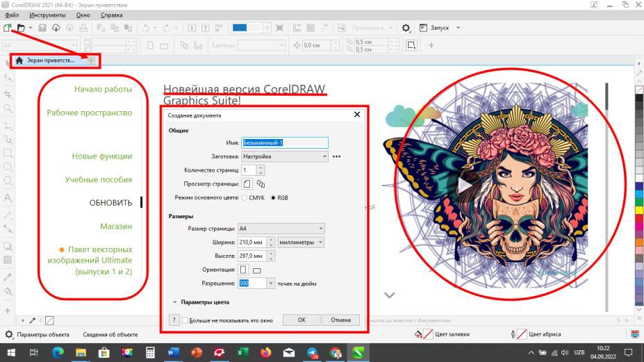
Task: Open Microsoft Edge from taskbar
Action: (x=58, y=352)
